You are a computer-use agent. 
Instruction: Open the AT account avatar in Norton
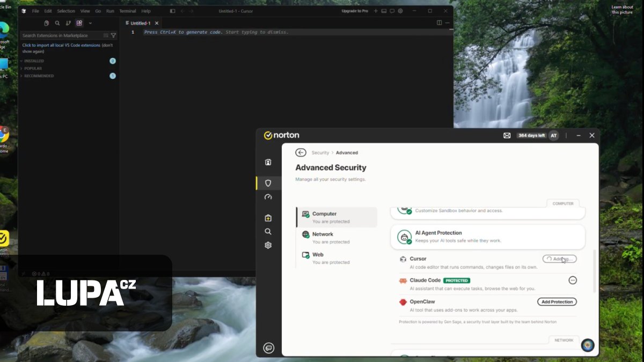click(554, 136)
